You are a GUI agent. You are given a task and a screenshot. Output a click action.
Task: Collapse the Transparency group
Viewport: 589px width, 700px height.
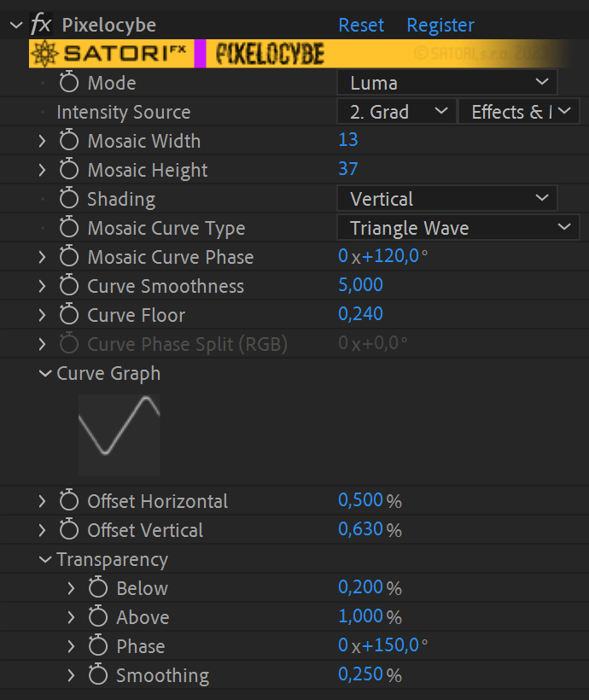pos(45,559)
